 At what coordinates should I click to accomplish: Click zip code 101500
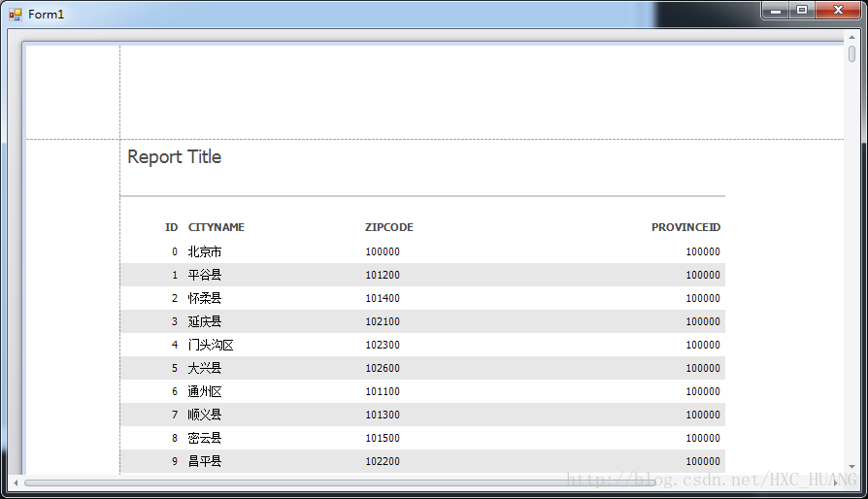383,438
